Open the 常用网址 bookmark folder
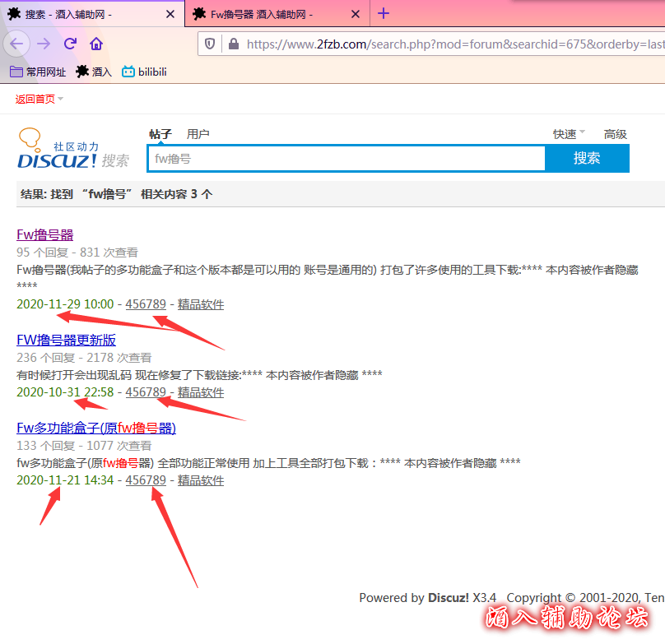The height and width of the screenshot is (644, 665). [38, 72]
